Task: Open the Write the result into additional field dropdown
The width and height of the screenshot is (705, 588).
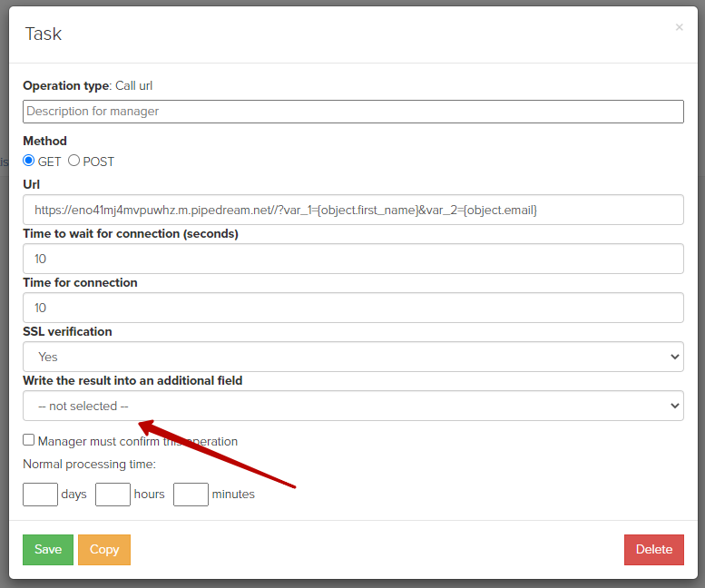Action: (353, 406)
